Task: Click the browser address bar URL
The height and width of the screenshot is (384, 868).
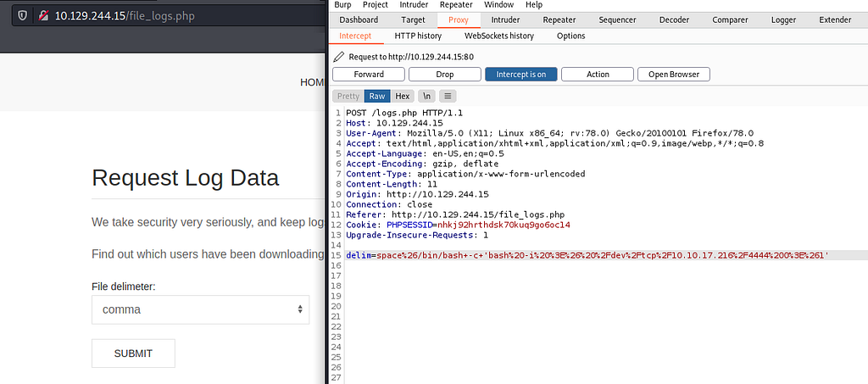Action: [x=125, y=16]
